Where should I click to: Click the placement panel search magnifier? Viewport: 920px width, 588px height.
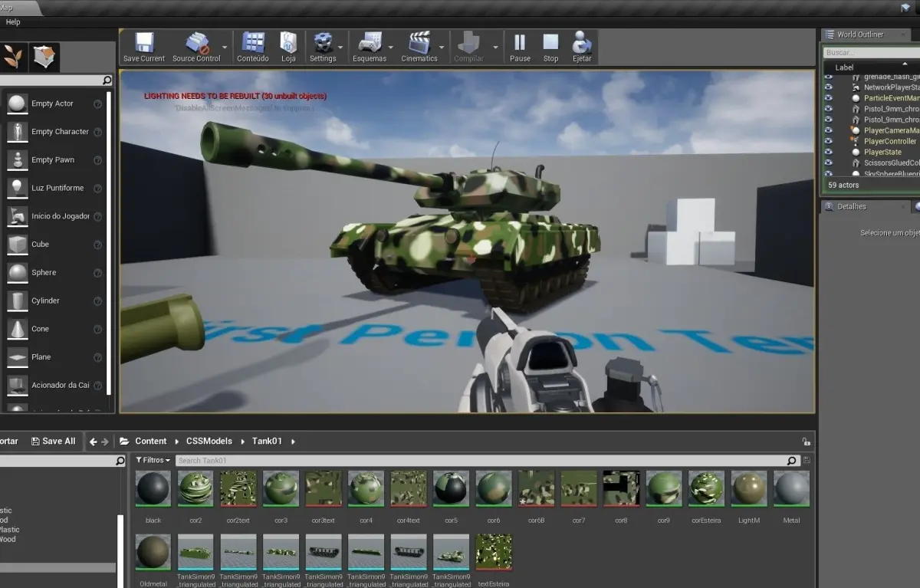click(x=107, y=80)
